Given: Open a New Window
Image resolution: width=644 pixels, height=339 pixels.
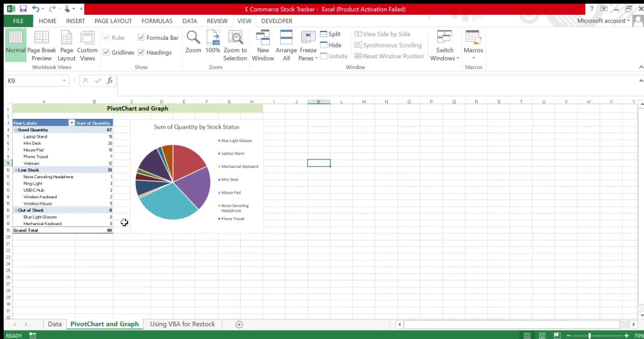Looking at the screenshot, I should [x=263, y=45].
